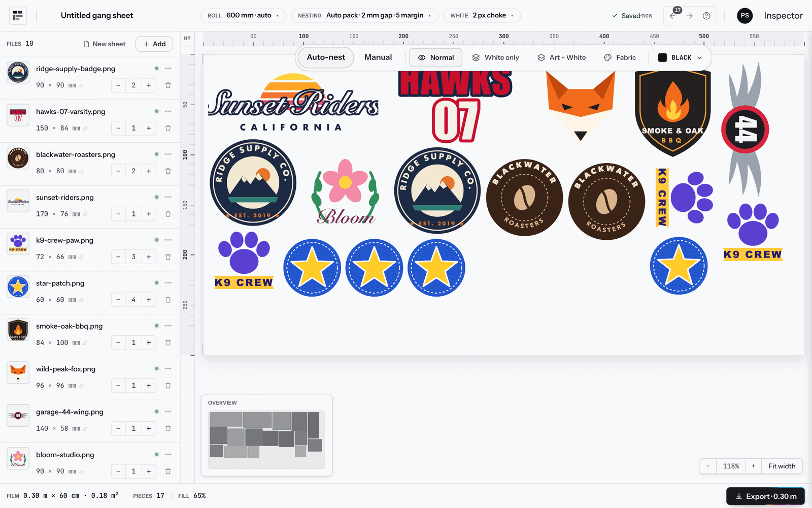
Task: Switch to Fabric preview mode
Action: pos(620,57)
